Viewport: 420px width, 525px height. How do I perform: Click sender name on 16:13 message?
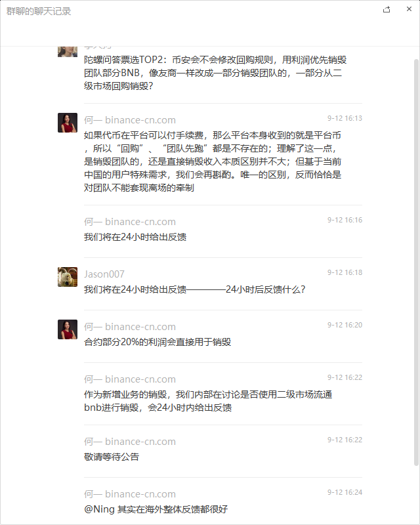(x=130, y=120)
